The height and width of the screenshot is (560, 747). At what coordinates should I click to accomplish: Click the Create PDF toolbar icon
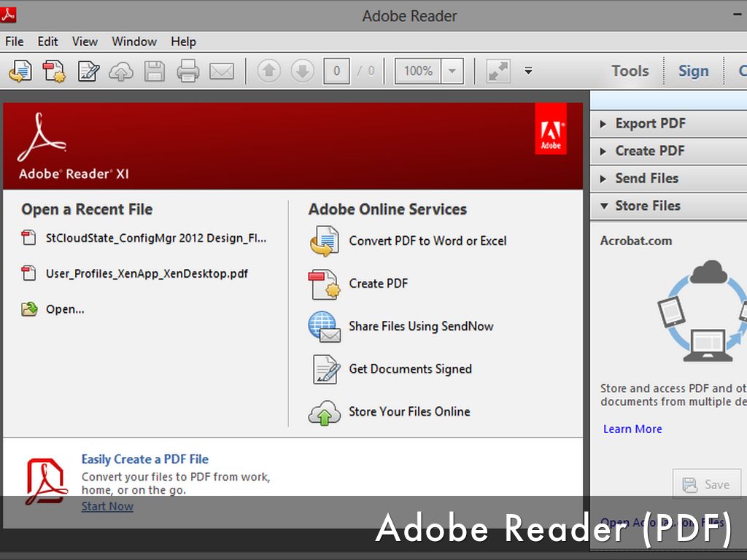[x=54, y=71]
